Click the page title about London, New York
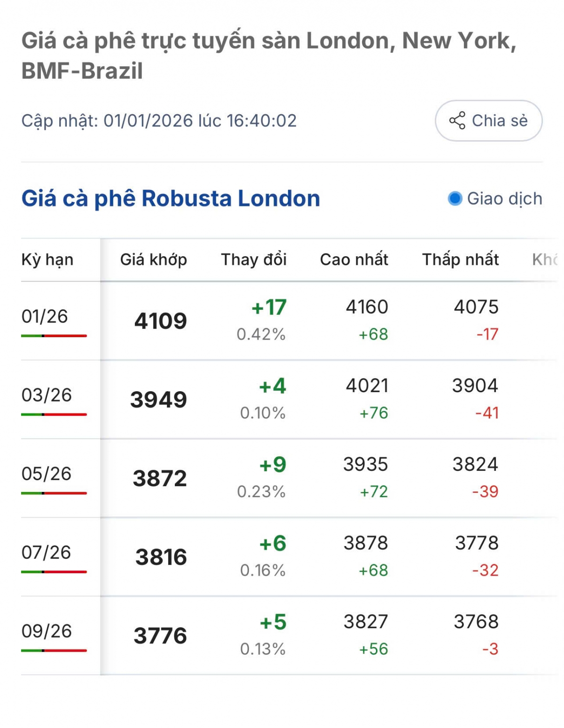564x728 pixels. (269, 55)
